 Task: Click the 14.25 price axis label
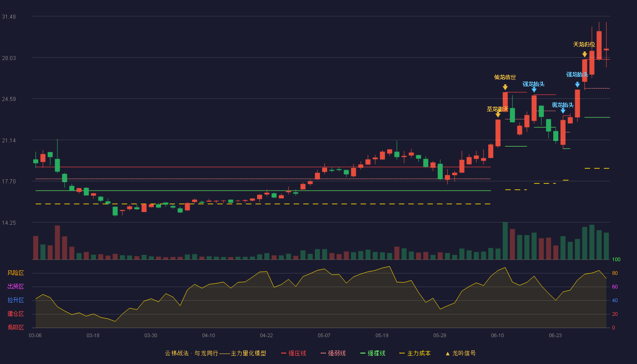[x=9, y=223]
